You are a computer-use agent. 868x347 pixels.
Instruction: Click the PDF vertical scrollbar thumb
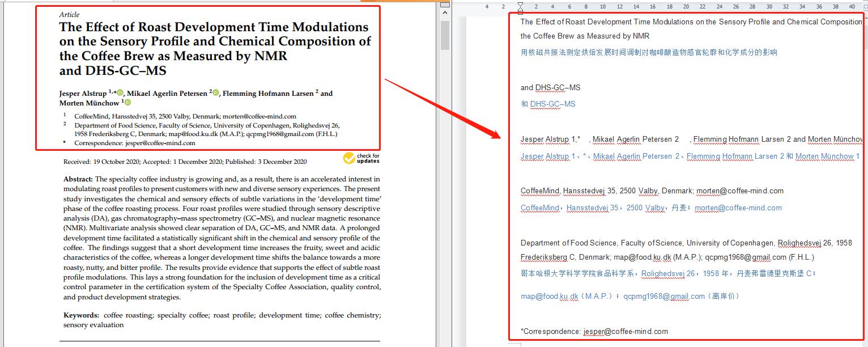click(445, 36)
